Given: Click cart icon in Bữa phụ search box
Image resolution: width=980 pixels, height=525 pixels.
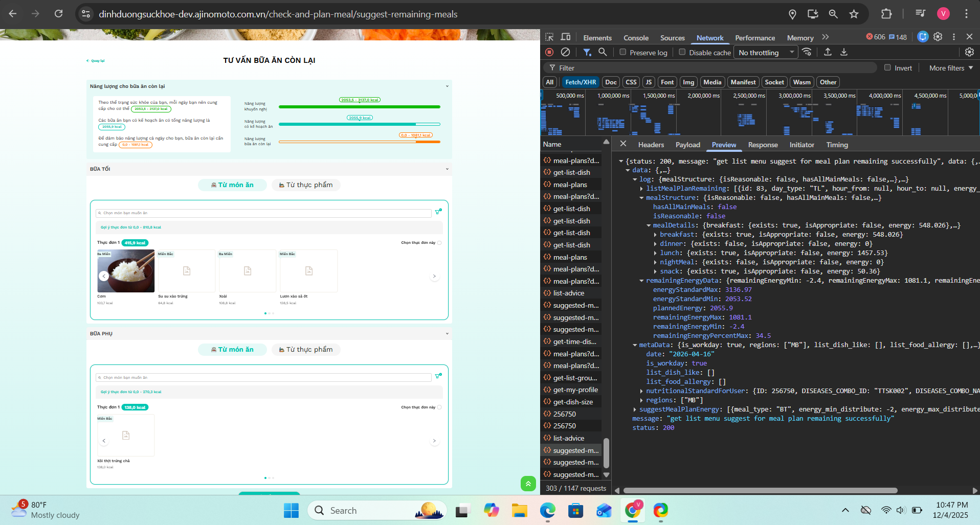Looking at the screenshot, I should [438, 376].
